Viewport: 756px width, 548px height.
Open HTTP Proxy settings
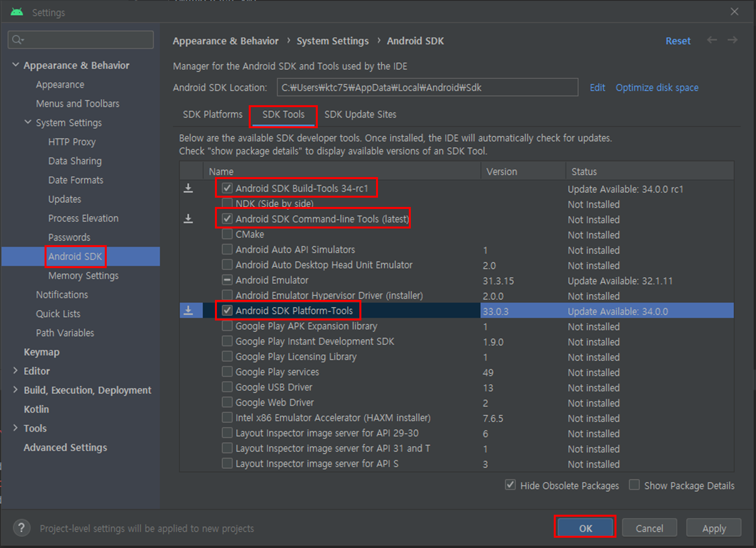pyautogui.click(x=72, y=142)
